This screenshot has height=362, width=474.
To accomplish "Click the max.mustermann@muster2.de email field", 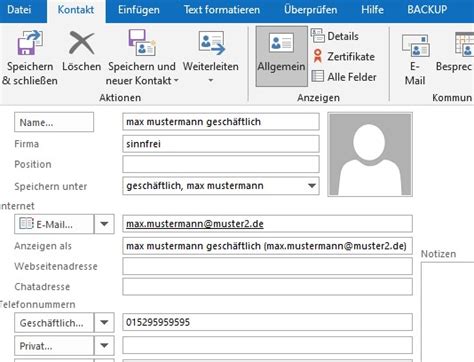I will pyautogui.click(x=267, y=224).
